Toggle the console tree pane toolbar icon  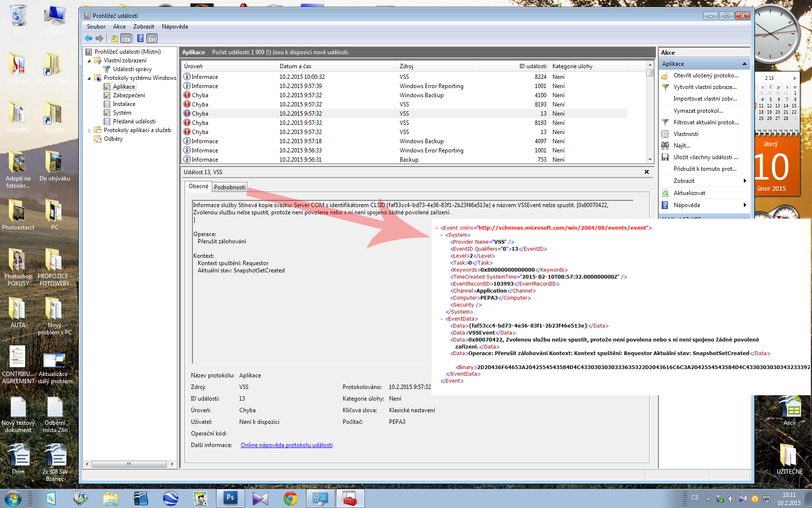(x=126, y=38)
